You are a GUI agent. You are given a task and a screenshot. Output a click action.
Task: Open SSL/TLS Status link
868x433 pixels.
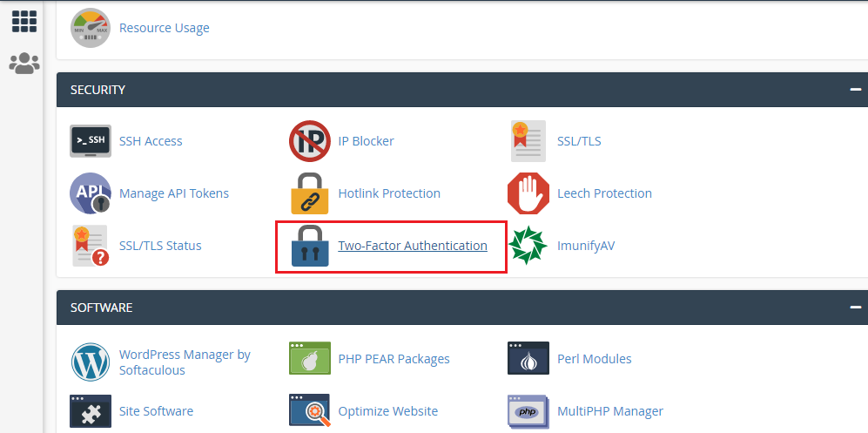(x=160, y=246)
